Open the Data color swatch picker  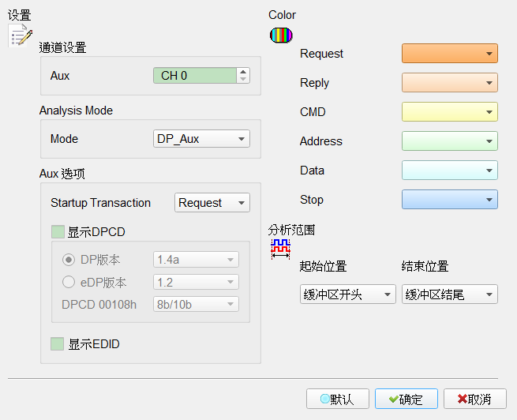tap(450, 170)
